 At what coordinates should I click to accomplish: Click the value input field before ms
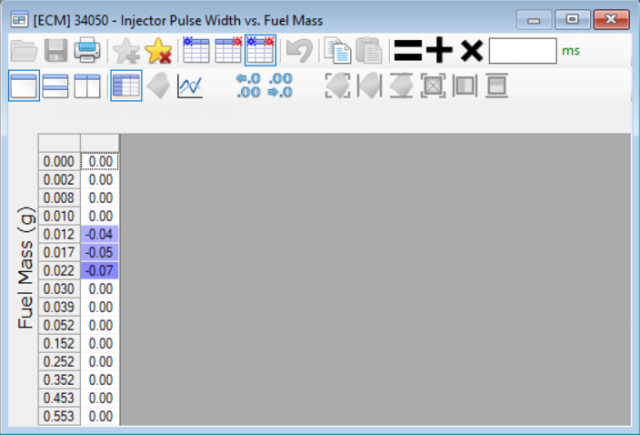[522, 50]
